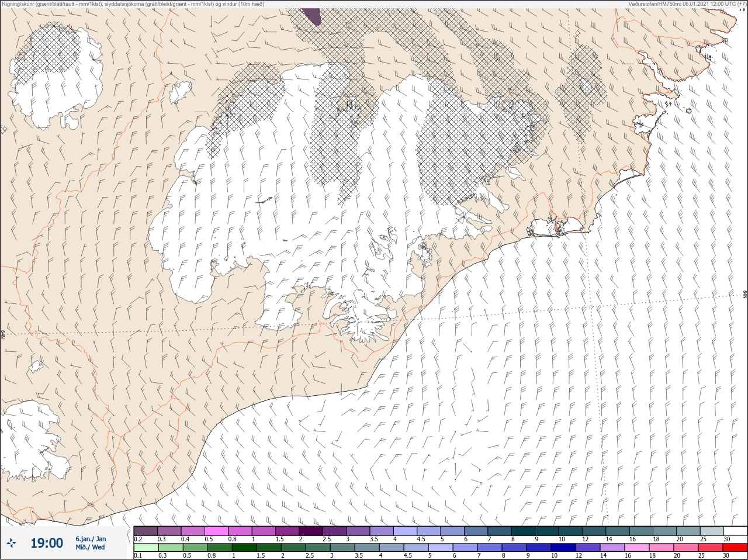Viewport: 748px width, 560px height.
Task: Select the white swatch labeled 30, top row
Action: (735, 531)
